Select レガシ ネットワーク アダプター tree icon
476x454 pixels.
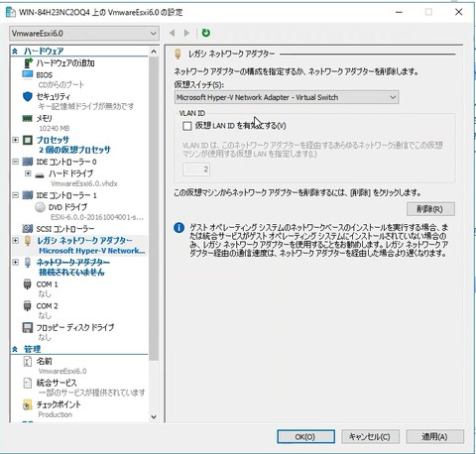[x=28, y=241]
